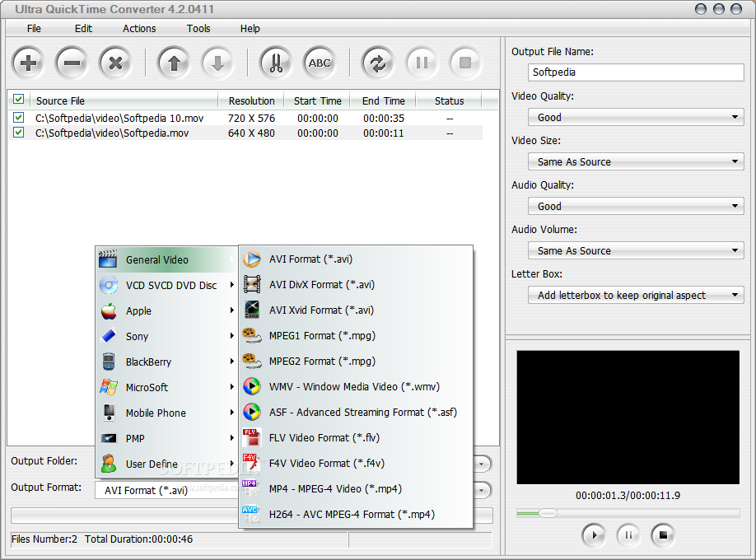The width and height of the screenshot is (756, 560).
Task: Toggle the select-all checkbox in header
Action: pyautogui.click(x=19, y=100)
